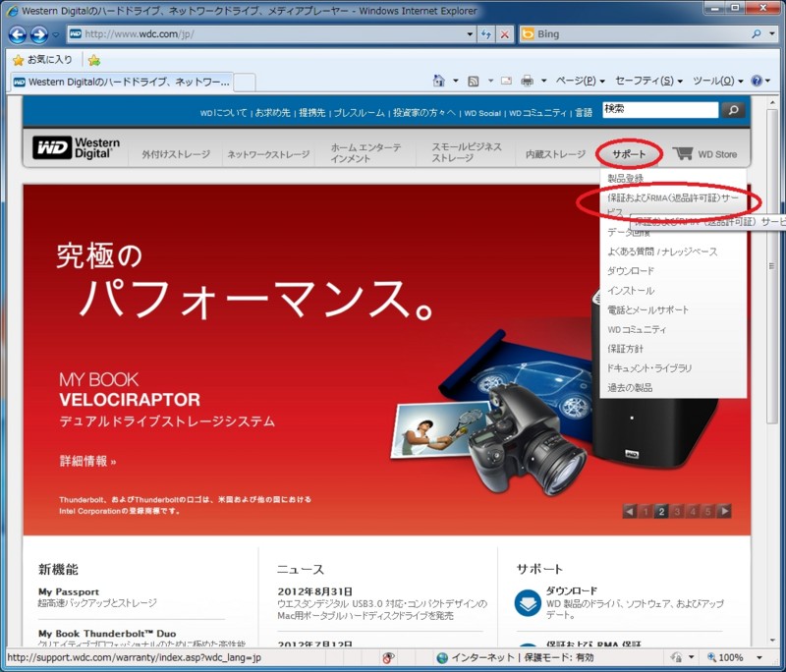Click the blue Help question mark icon
786x672 pixels.
click(x=757, y=81)
